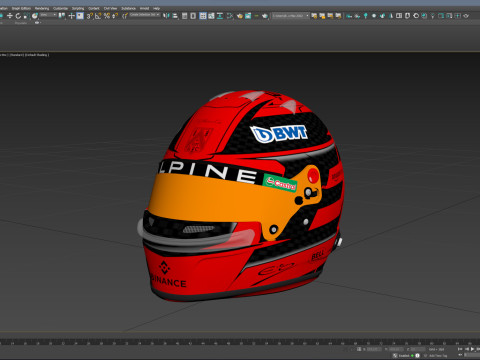Toggle the Spinner Snap button

point(115,16)
